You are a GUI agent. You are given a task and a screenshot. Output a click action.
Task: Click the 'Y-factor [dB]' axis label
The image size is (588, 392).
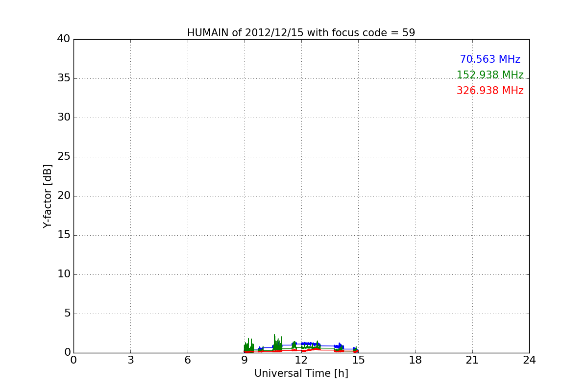click(x=48, y=196)
